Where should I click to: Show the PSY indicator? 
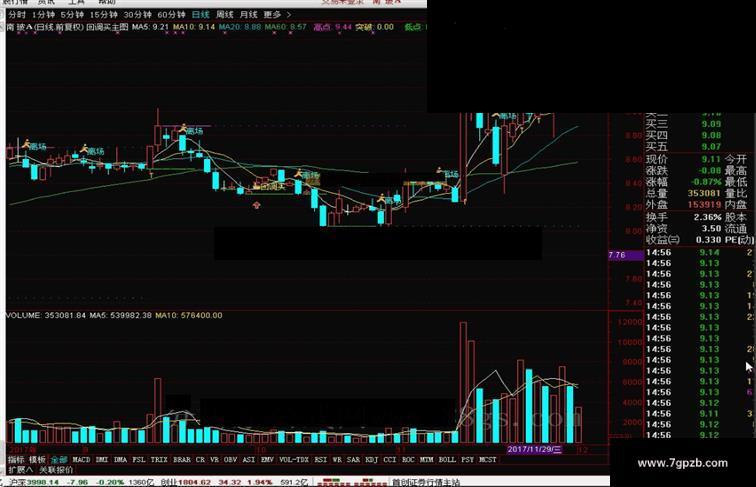(x=467, y=460)
